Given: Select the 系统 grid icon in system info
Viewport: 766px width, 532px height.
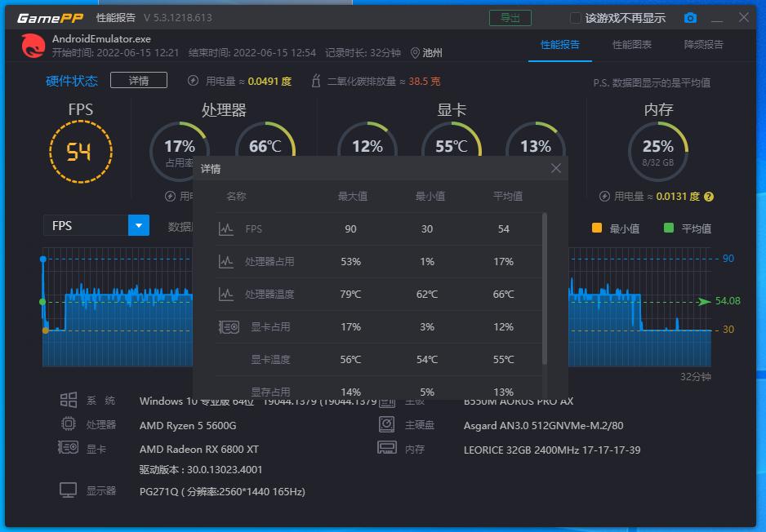Looking at the screenshot, I should (x=69, y=400).
